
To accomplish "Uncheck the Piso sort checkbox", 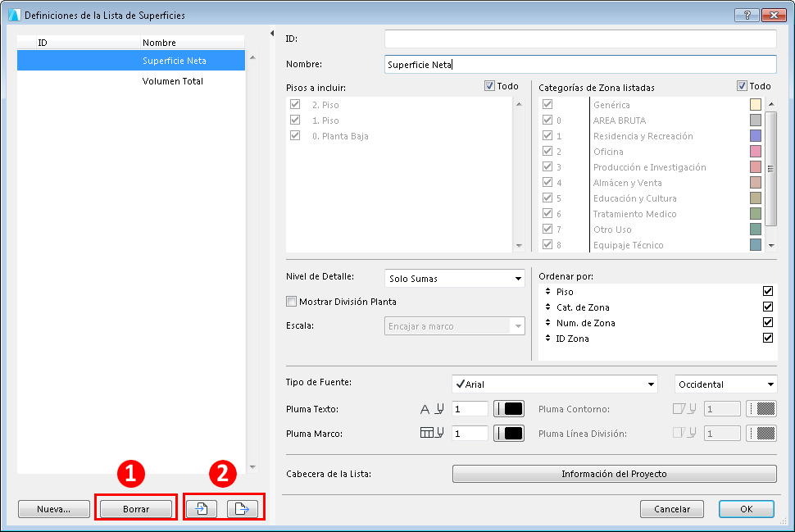I will point(768,291).
